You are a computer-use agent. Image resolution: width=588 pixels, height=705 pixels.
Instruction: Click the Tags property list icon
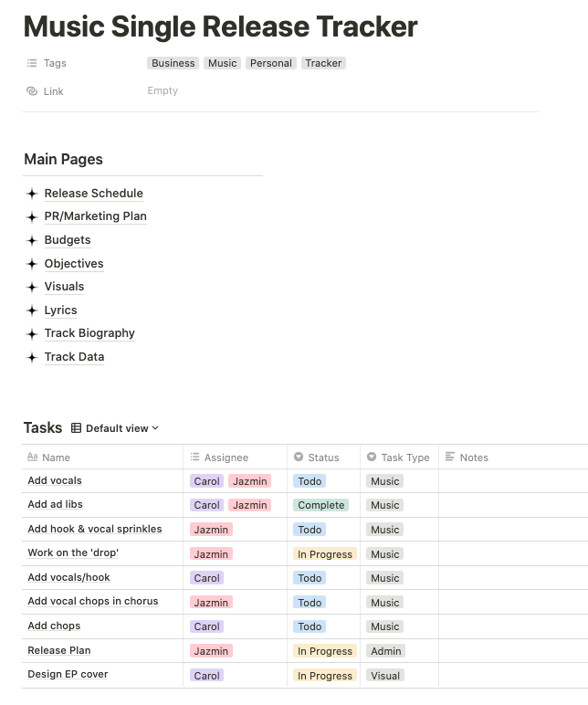[x=32, y=64]
